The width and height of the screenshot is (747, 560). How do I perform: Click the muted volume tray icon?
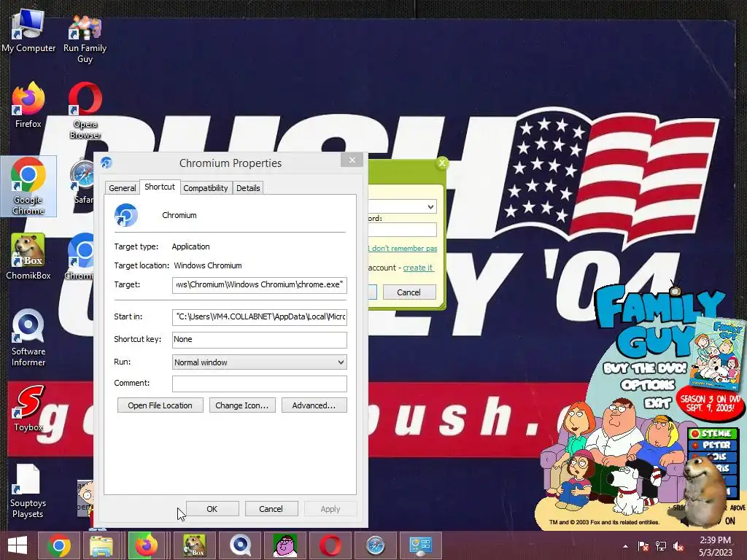coord(678,546)
